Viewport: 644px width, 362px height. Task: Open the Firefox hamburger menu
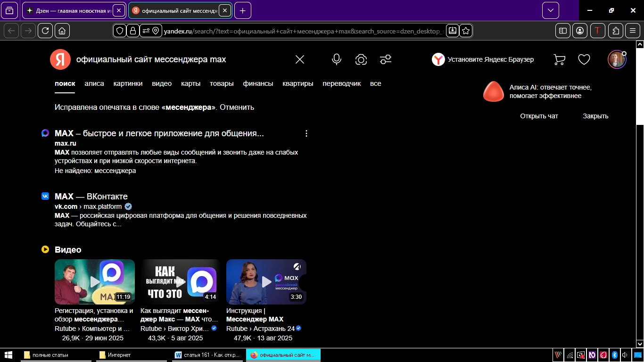click(x=633, y=31)
